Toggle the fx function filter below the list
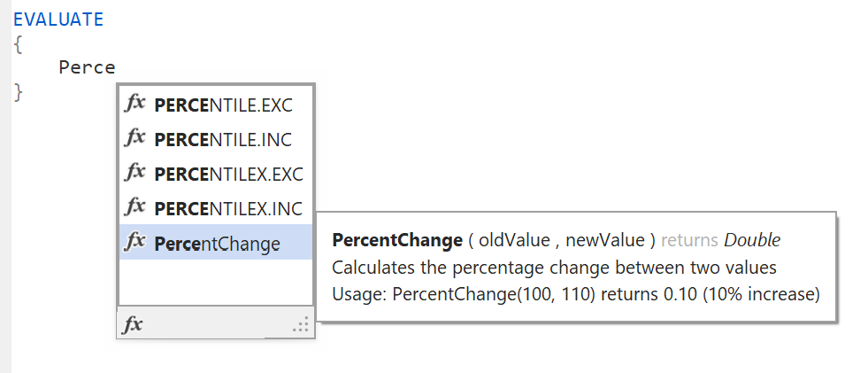The height and width of the screenshot is (373, 868). (132, 325)
